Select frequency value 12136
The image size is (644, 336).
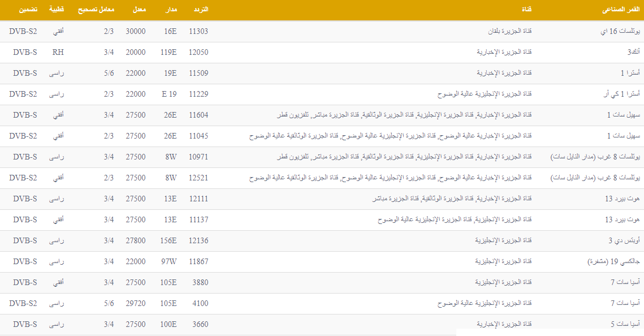(198, 241)
